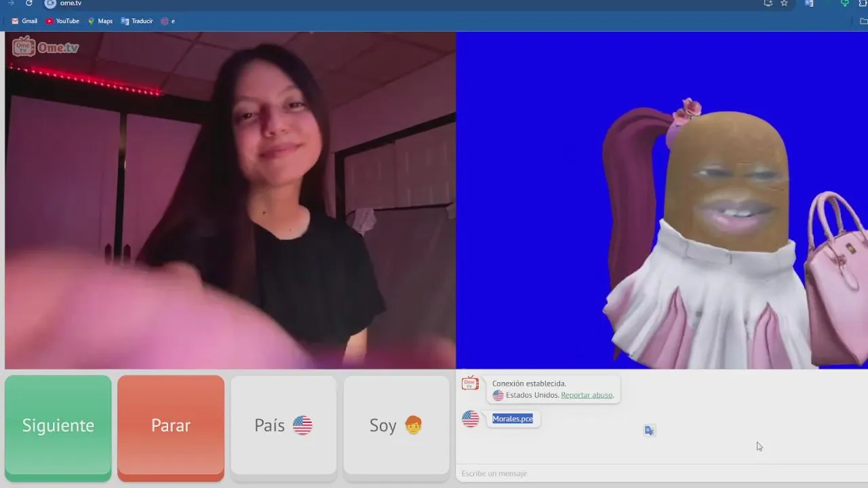Open the Traducir bookmark
868x488 pixels.
pos(137,21)
